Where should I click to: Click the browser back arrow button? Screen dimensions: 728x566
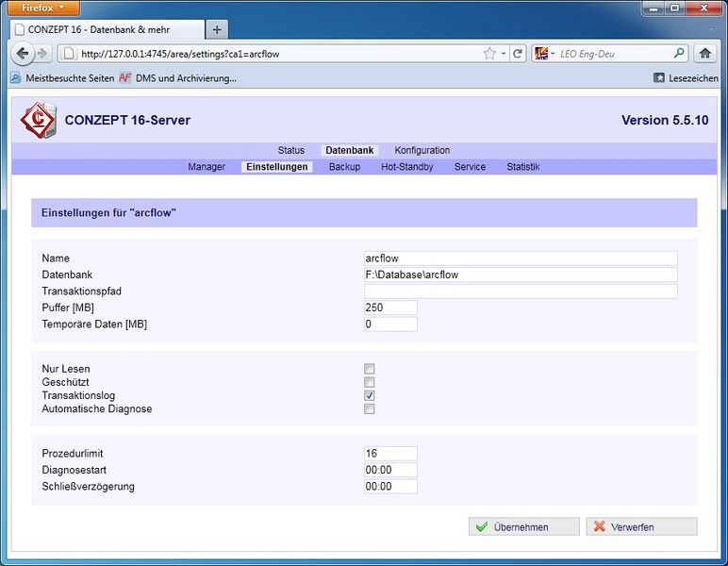pyautogui.click(x=23, y=54)
